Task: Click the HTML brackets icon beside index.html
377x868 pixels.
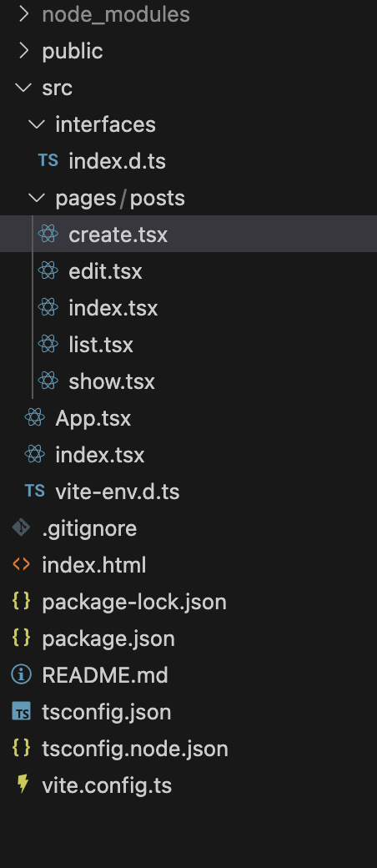Action: tap(21, 565)
